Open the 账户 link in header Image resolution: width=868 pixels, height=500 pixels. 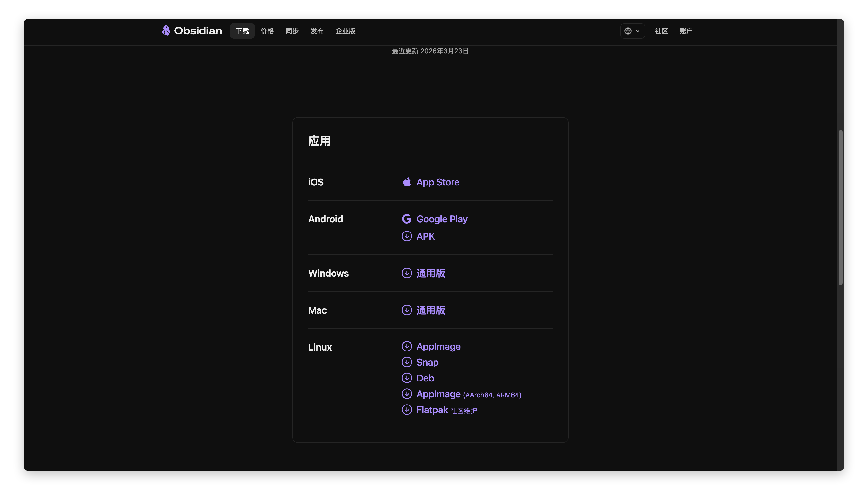(x=686, y=31)
